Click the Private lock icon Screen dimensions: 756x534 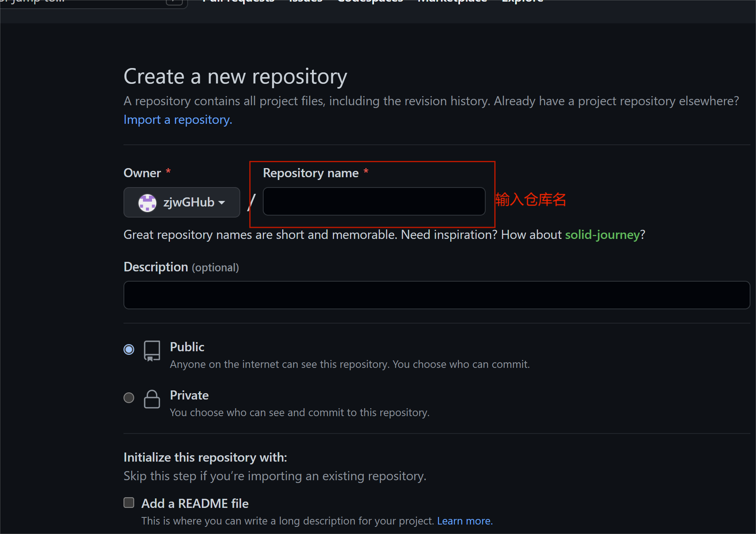(x=152, y=399)
